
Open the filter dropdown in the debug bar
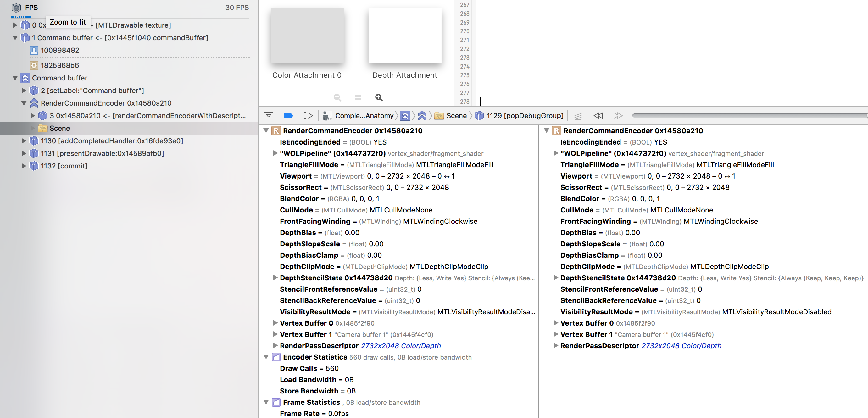click(x=269, y=116)
